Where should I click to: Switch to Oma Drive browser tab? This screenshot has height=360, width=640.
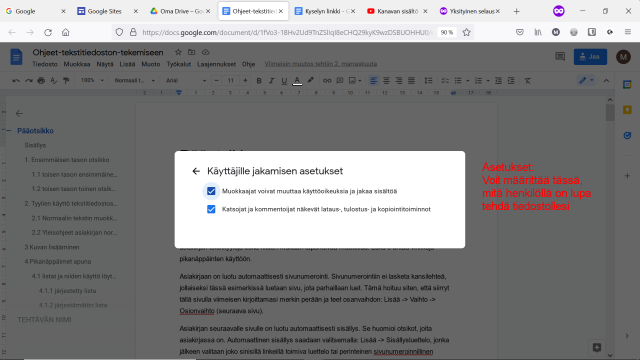point(179,11)
